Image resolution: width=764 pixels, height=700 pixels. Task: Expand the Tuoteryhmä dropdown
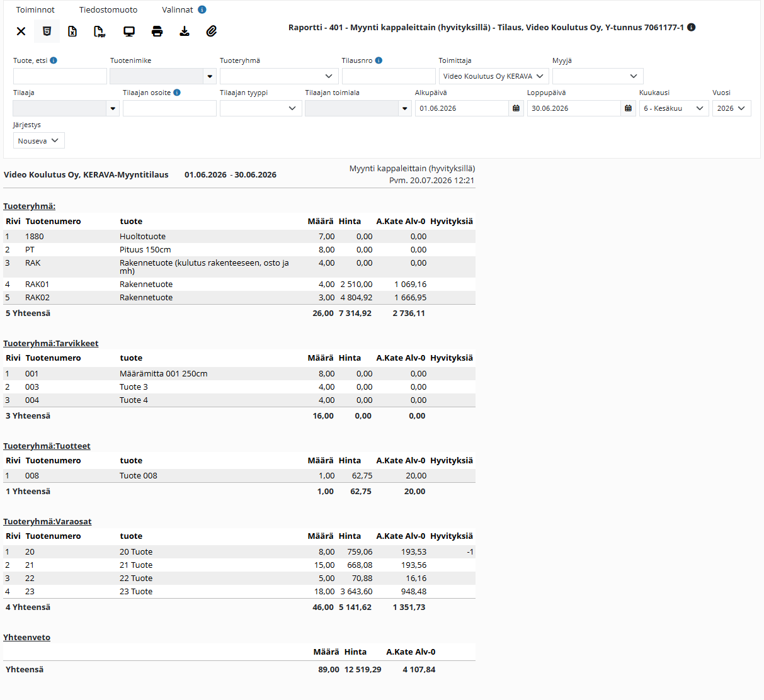click(x=279, y=76)
